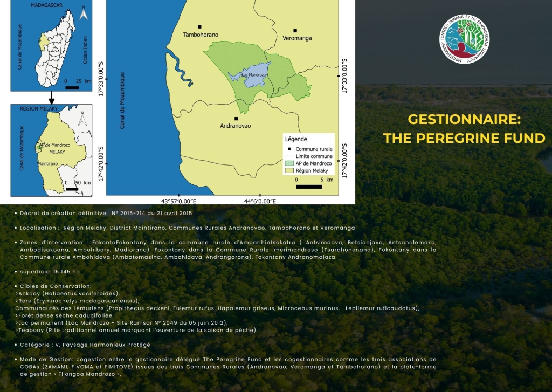Click the AP de Mandrozo green legend swatch
The width and height of the screenshot is (552, 392).
coord(289,163)
